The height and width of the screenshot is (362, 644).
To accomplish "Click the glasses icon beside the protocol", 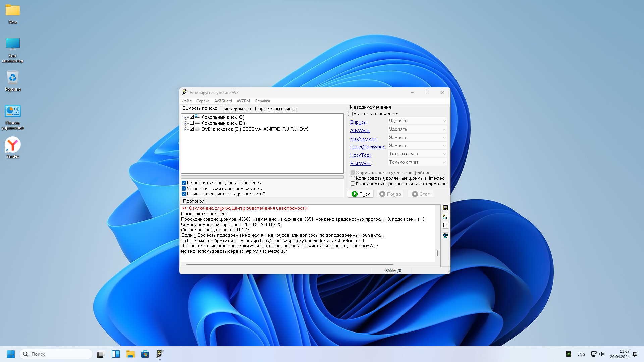I will pos(445,217).
